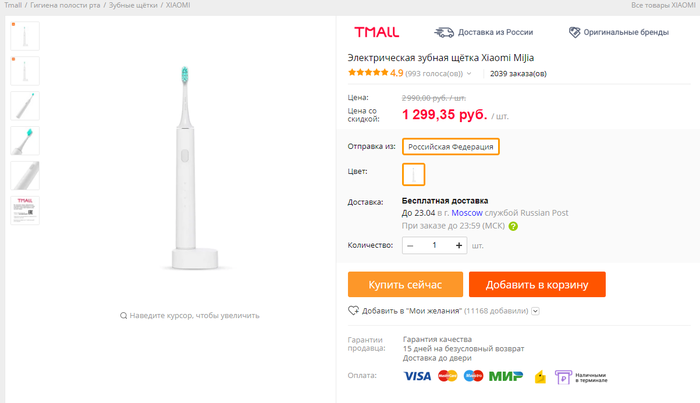Click the quantity input field
The height and width of the screenshot is (403, 700).
(435, 245)
